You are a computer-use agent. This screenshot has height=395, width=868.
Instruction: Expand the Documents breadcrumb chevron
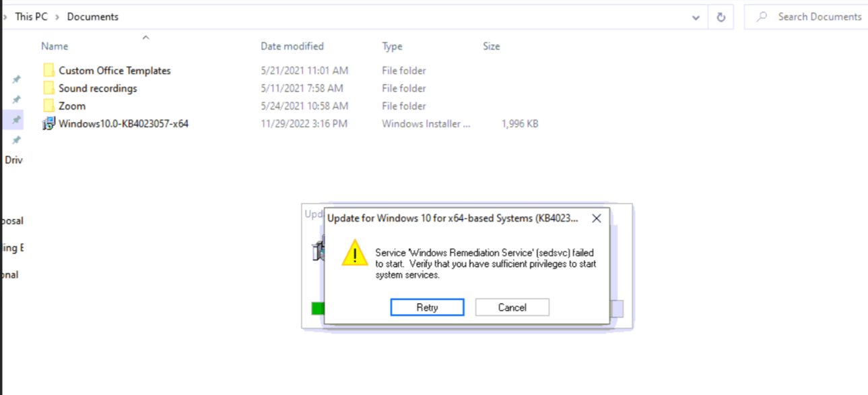coord(59,17)
